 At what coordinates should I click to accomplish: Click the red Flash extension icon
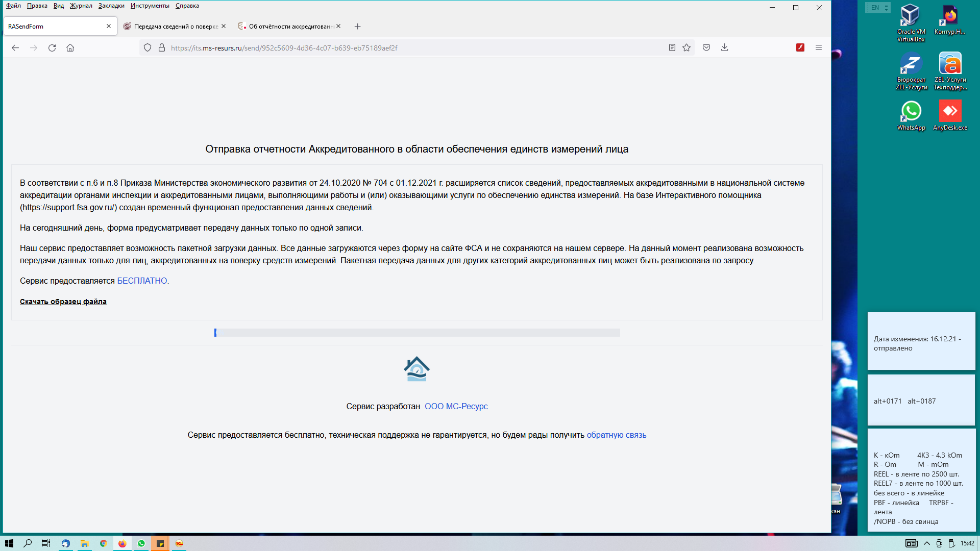click(800, 48)
